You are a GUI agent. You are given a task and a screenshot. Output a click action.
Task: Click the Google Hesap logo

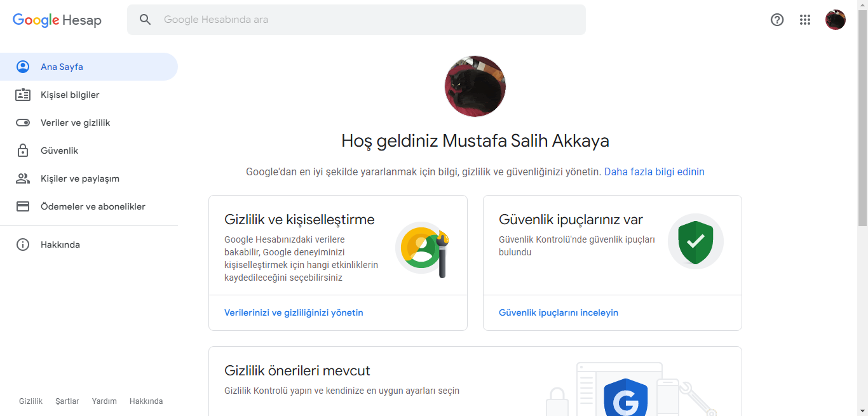pos(57,20)
